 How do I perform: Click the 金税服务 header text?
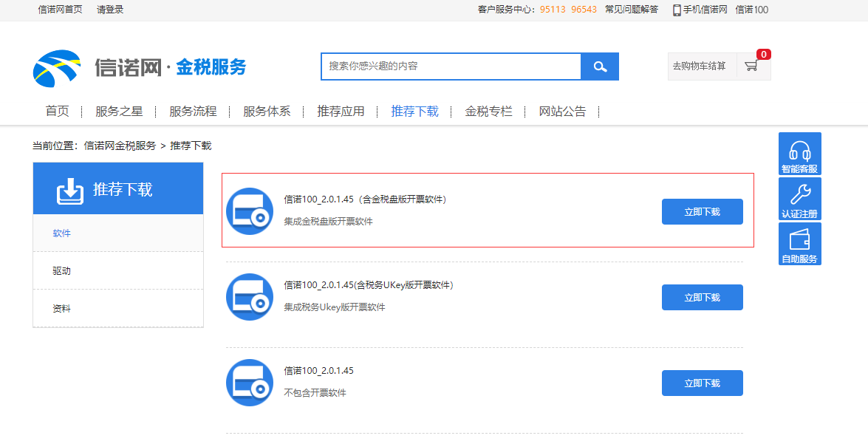point(211,67)
